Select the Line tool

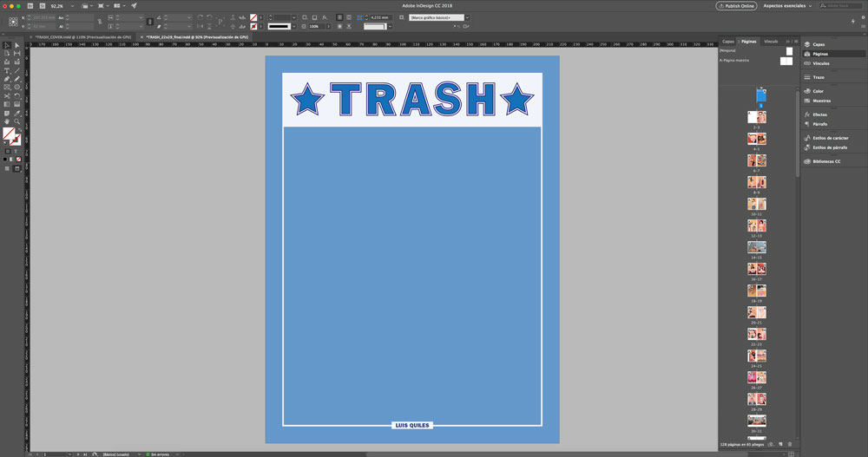17,70
